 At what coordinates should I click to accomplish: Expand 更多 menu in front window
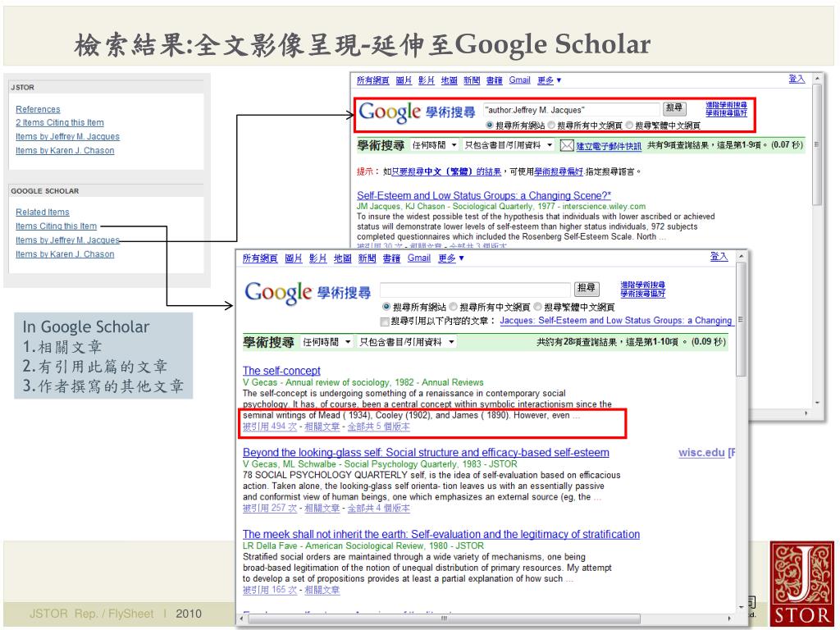[x=451, y=258]
